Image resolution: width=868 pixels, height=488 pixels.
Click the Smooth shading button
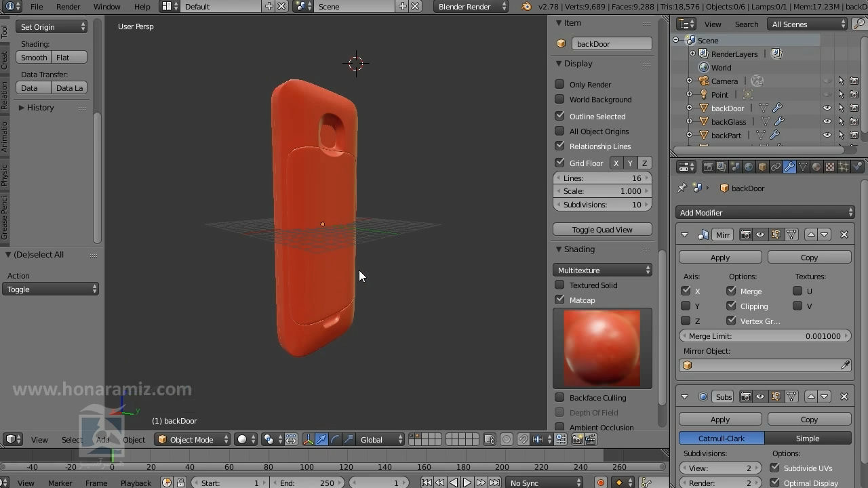[34, 57]
